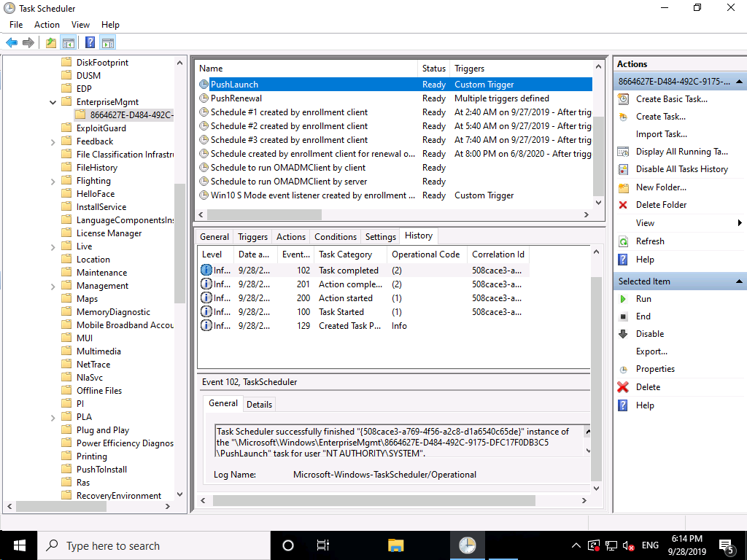Screen dimensions: 747x560
Task: Click the red Delete Folder icon
Action: tap(623, 205)
